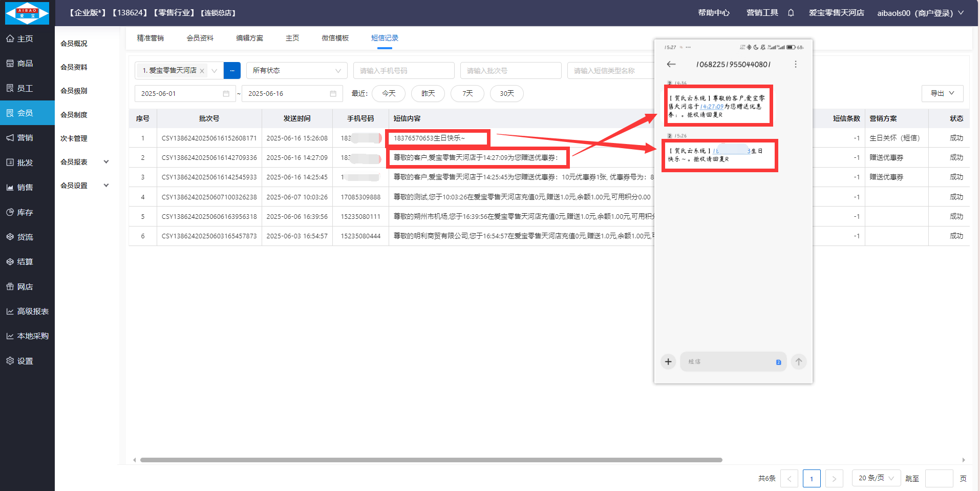
Task: Click the 请输入手机号码 input field
Action: 403,71
